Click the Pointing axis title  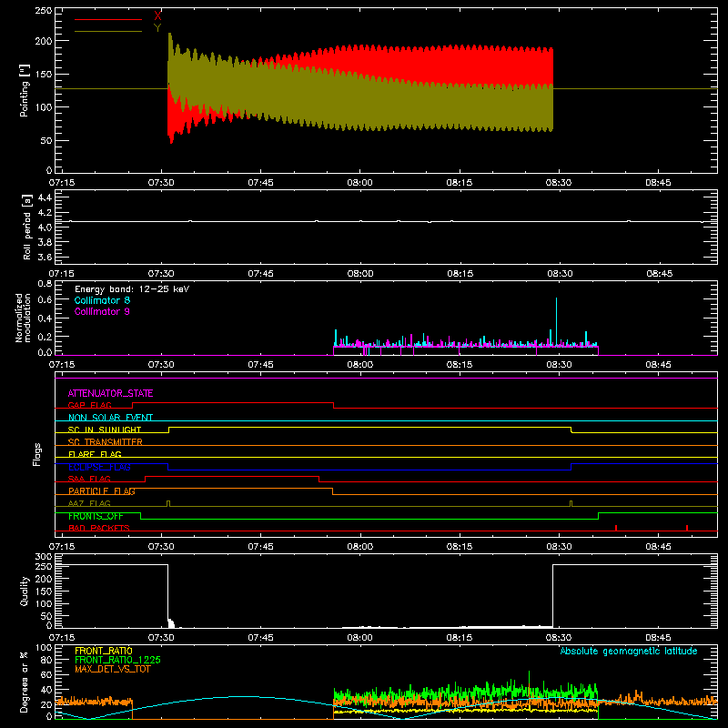pyautogui.click(x=25, y=91)
